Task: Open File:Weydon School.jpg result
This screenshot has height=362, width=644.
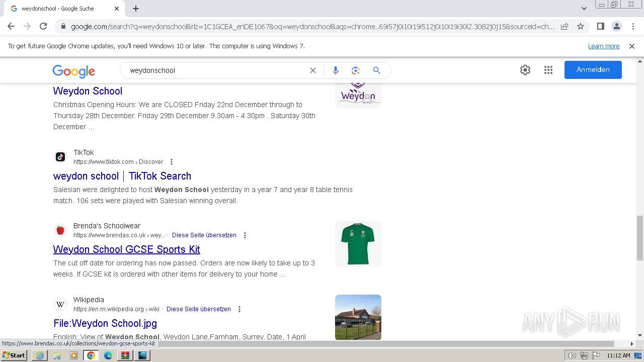Action: click(105, 323)
